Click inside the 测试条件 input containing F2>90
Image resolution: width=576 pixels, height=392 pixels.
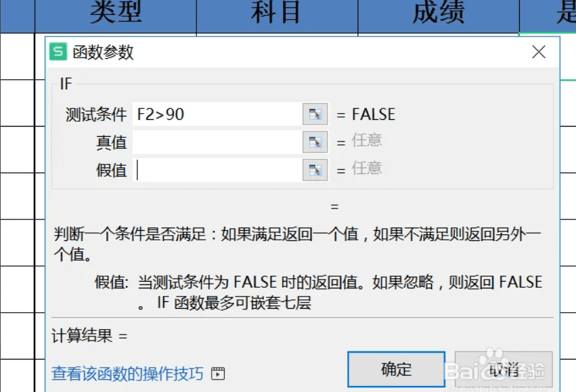pos(217,114)
